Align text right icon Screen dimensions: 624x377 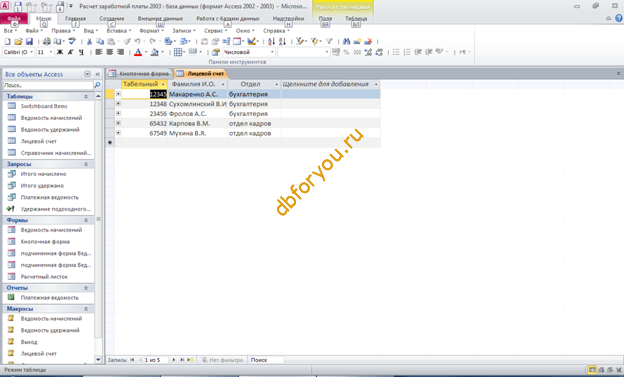(120, 52)
